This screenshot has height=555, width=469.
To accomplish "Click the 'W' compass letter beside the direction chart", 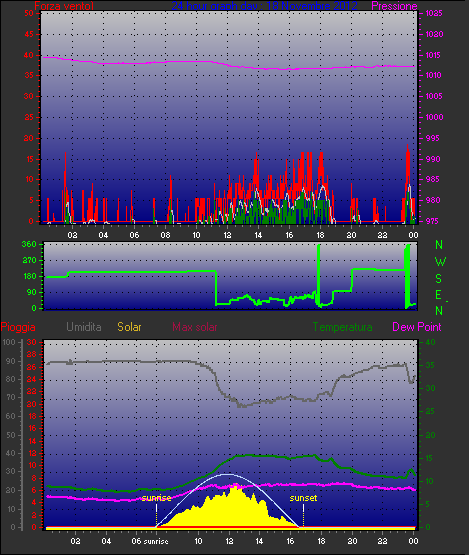I will click(440, 262).
